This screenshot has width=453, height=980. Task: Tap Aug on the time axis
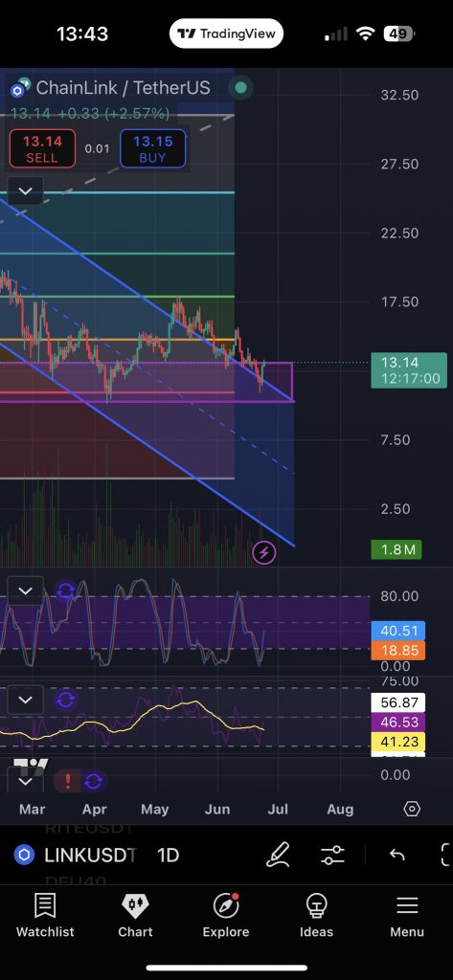340,810
